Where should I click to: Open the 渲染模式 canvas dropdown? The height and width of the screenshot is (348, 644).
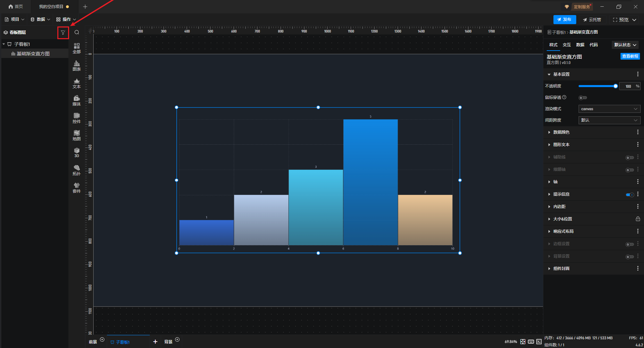coord(609,109)
